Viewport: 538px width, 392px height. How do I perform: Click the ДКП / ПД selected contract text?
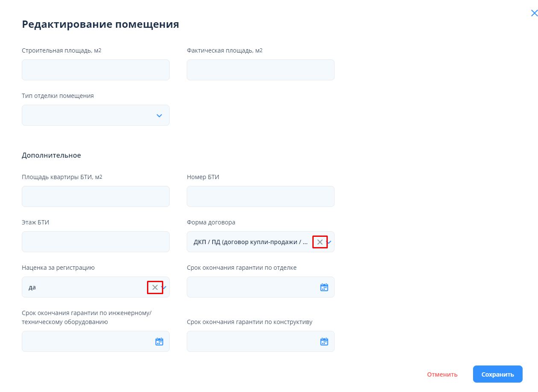coord(250,242)
